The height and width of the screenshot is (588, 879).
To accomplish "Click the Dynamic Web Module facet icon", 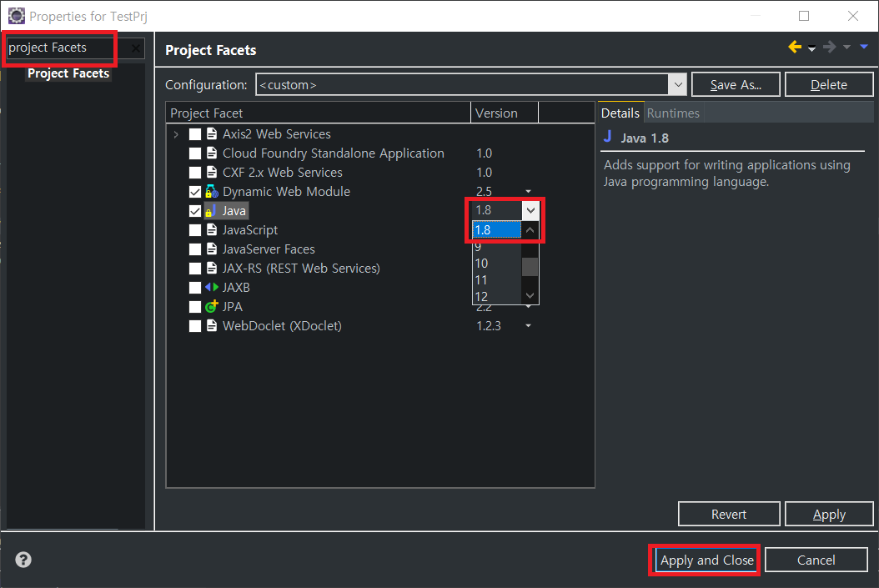I will [211, 191].
